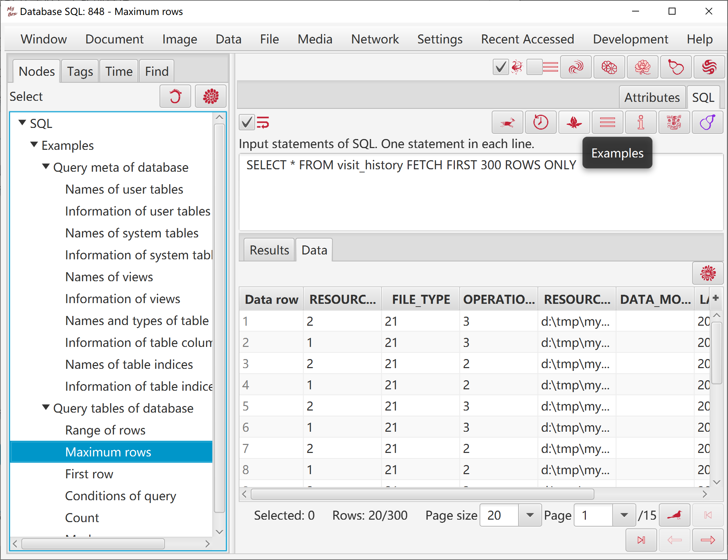Image resolution: width=728 pixels, height=560 pixels.
Task: Click the info icon in SQL toolbar
Action: click(640, 122)
